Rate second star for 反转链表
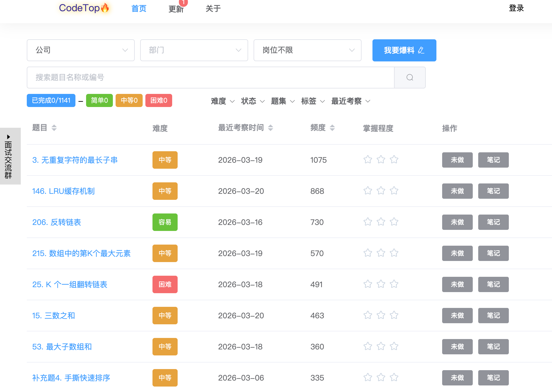This screenshot has width=552, height=392. point(381,222)
